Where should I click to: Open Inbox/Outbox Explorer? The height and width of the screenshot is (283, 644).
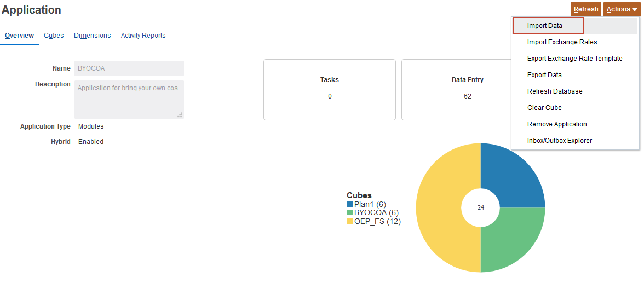[x=559, y=141]
